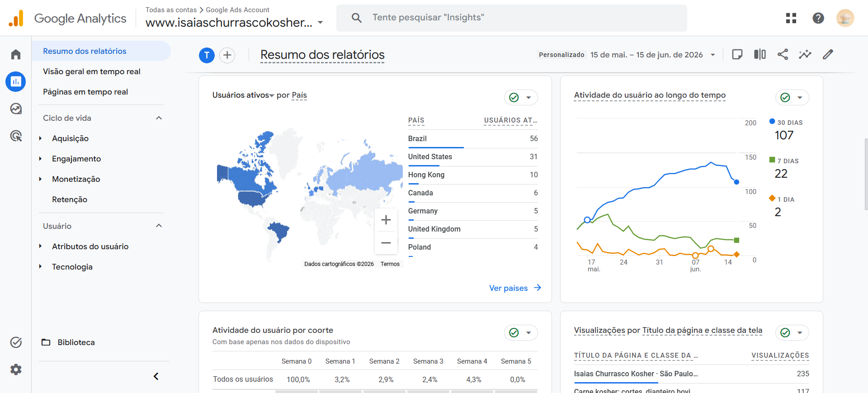Click the compare columns icon
This screenshot has width=868, height=393.
tap(760, 55)
